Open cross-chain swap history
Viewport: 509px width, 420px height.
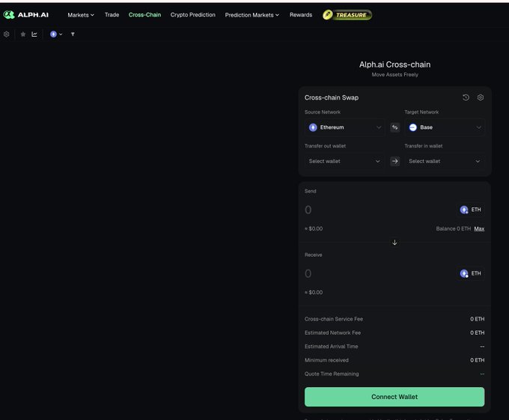(x=466, y=97)
